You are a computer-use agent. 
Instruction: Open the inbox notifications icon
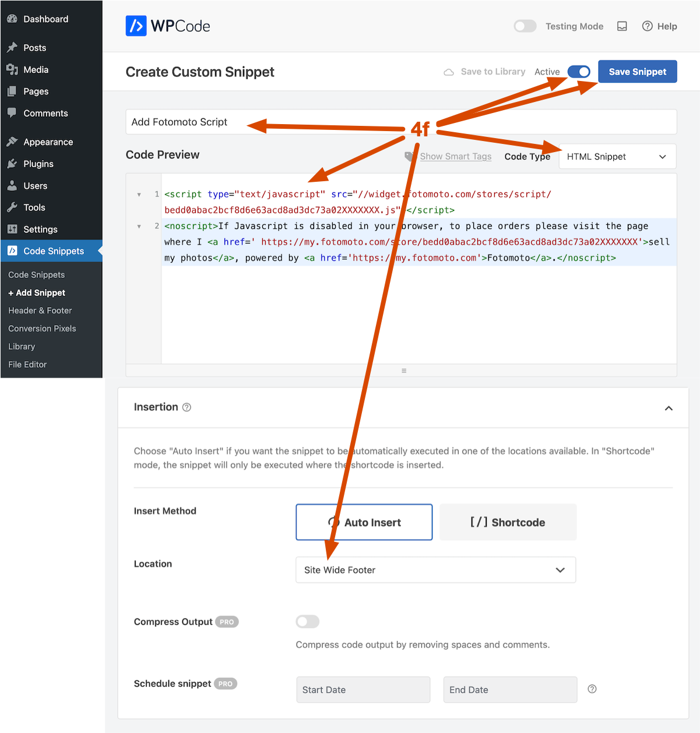pyautogui.click(x=622, y=26)
